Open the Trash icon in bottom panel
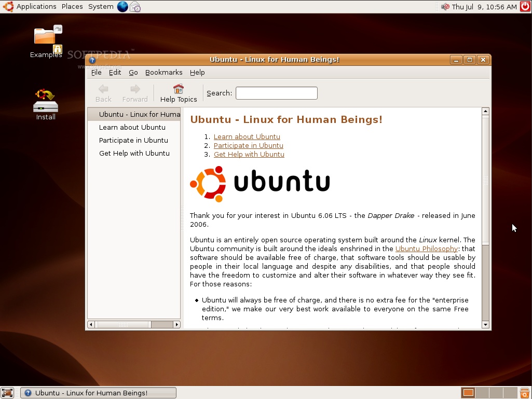Screen dimensions: 532x399 [525, 393]
